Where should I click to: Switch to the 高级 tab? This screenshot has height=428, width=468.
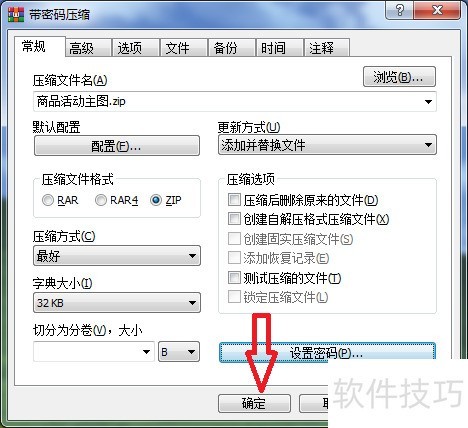click(x=88, y=48)
